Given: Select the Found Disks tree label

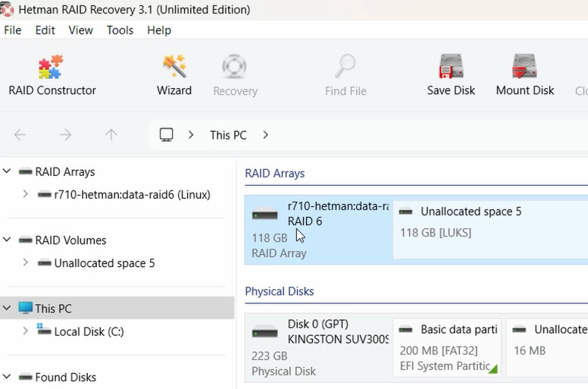Looking at the screenshot, I should (x=66, y=377).
